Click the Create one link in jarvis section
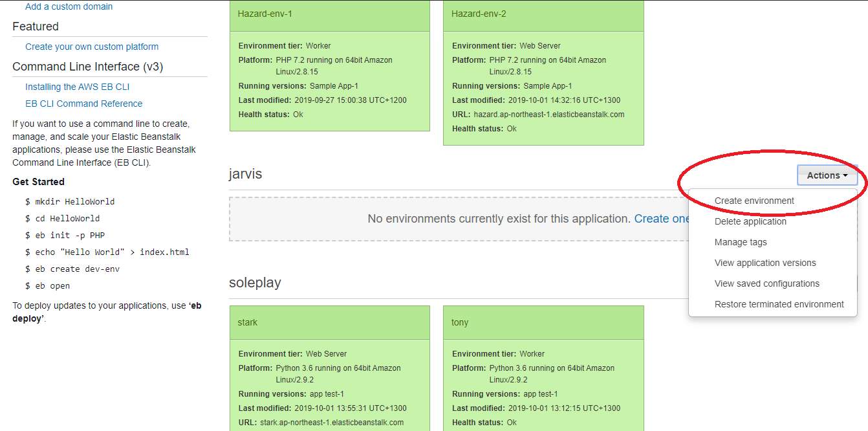 click(662, 219)
